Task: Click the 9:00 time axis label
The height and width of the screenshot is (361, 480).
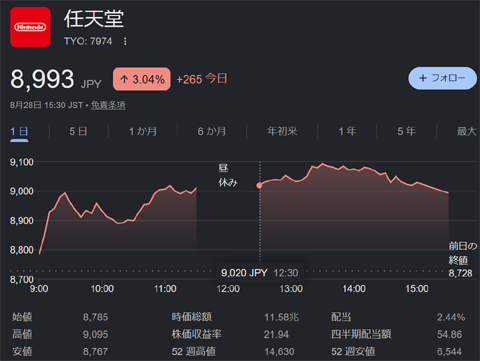Action: 39,289
